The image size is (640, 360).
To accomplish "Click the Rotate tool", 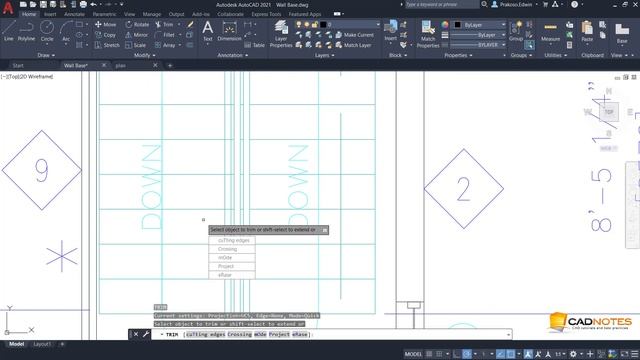I will (137, 24).
